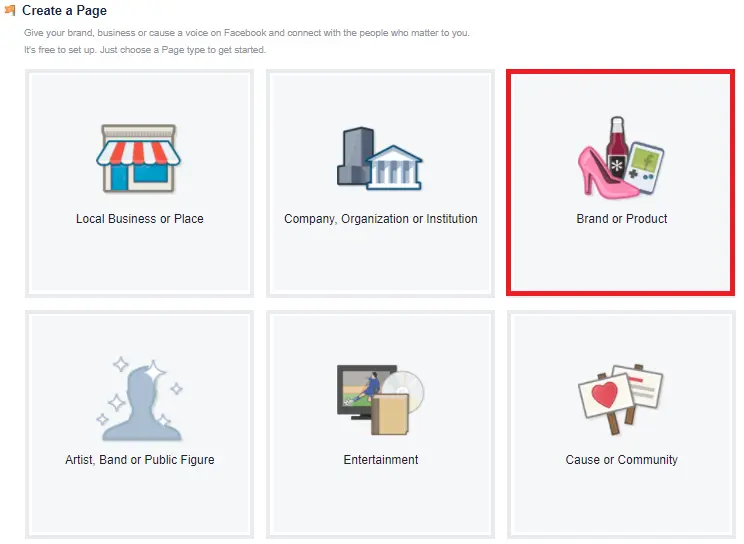Click the heart picket signs icon
The image size is (744, 544).
[x=621, y=399]
